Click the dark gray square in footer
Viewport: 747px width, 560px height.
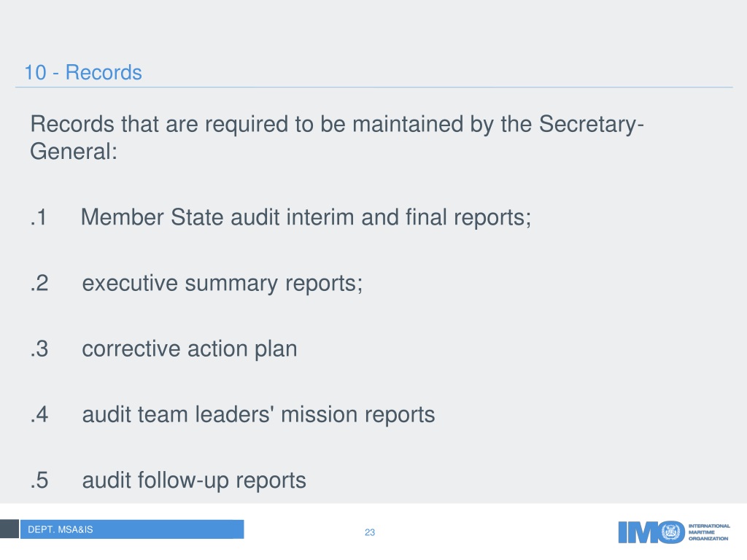click(9, 529)
